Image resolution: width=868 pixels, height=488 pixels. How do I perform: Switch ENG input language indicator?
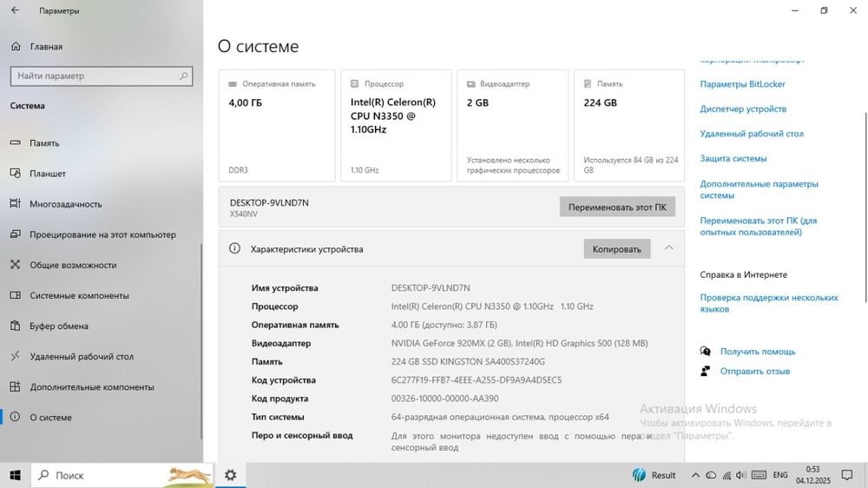(x=780, y=475)
